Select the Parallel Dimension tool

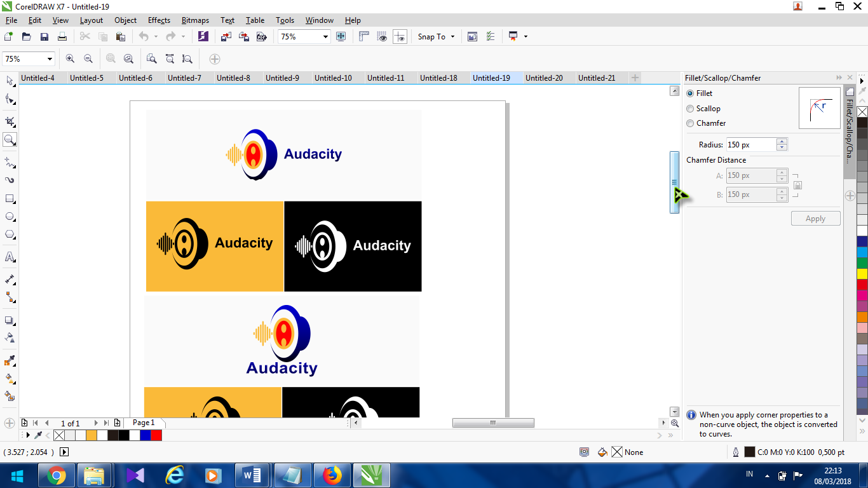(x=10, y=280)
